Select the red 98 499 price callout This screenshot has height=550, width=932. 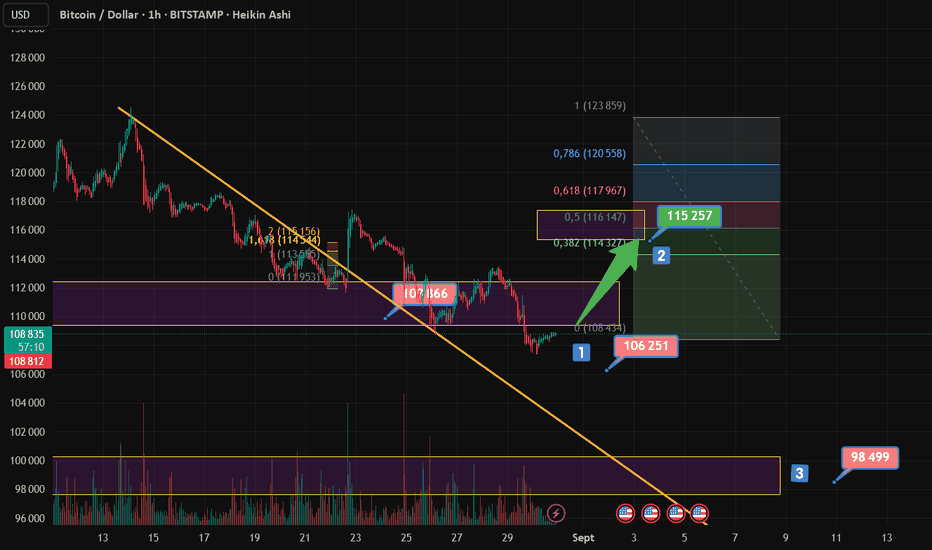tap(870, 458)
